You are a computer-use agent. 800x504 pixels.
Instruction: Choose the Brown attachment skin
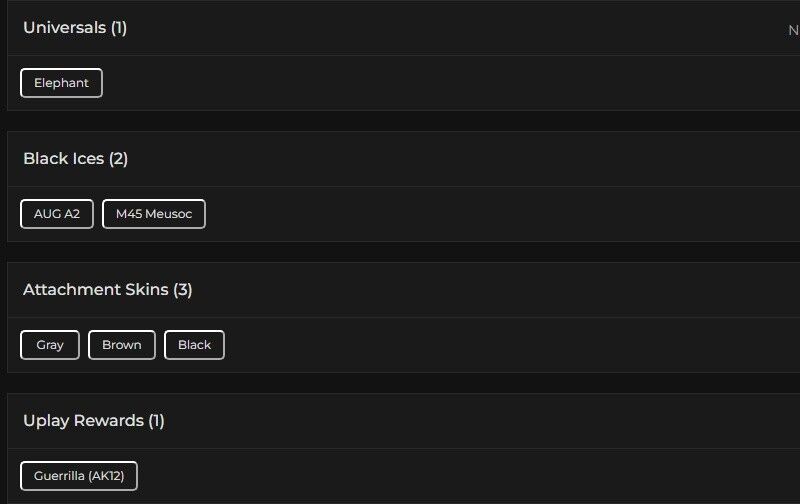(x=122, y=345)
